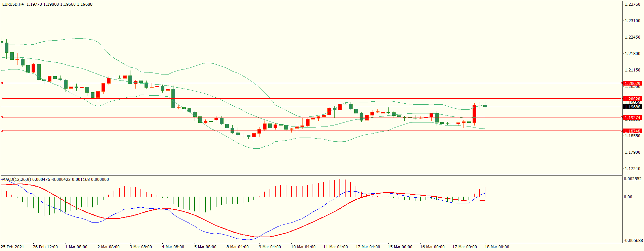This screenshot has height=251, width=644.
Task: Click the MACD(12,26,9) indicator label
Action: click(16, 180)
